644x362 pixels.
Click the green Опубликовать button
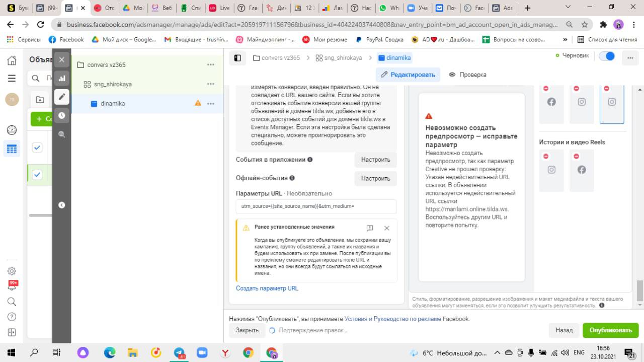[x=610, y=330]
